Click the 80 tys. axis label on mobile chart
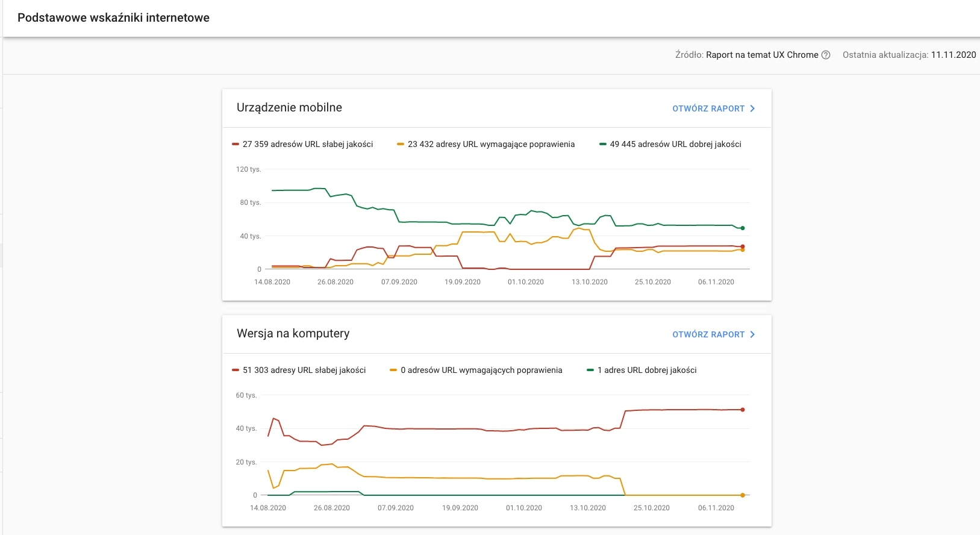980x535 pixels. click(x=251, y=202)
